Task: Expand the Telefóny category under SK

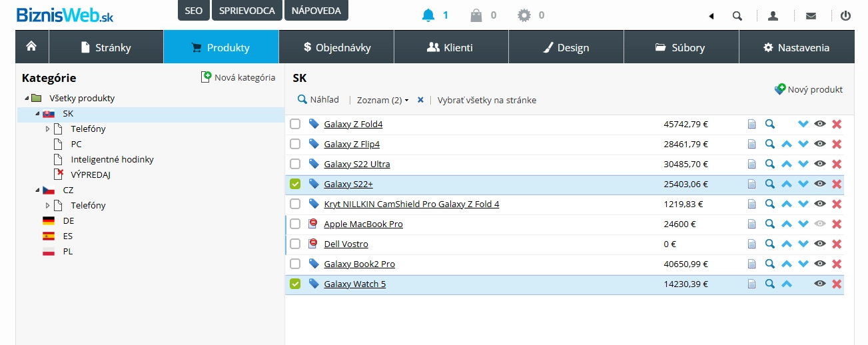Action: point(47,129)
